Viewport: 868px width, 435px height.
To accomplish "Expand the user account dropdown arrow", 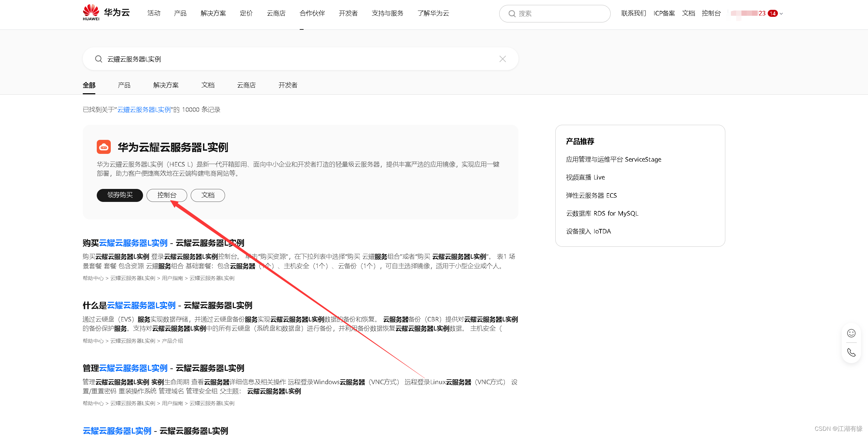I will coord(782,14).
